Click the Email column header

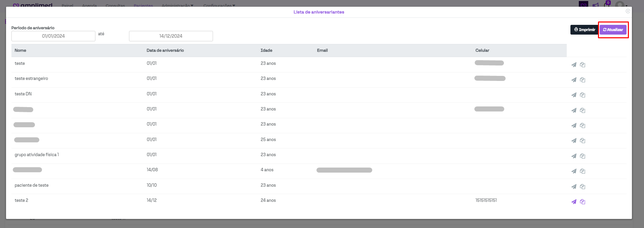click(322, 50)
